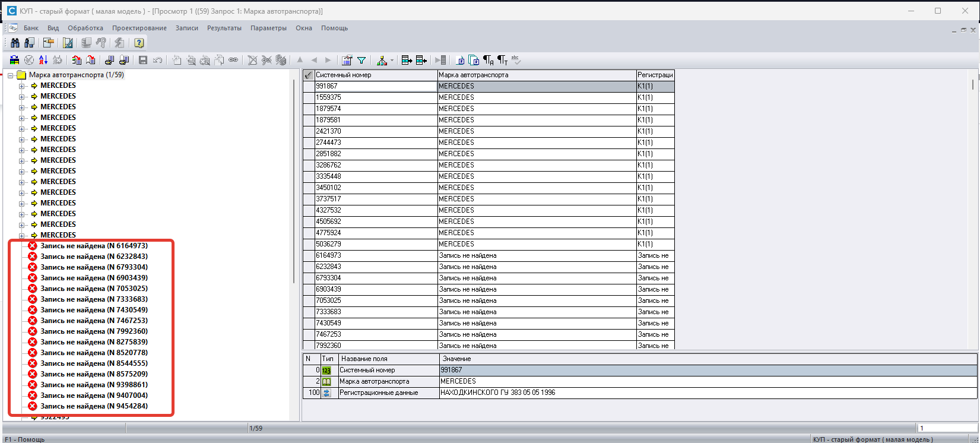
Task: Click the key icon in top toolbar
Action: click(x=101, y=43)
